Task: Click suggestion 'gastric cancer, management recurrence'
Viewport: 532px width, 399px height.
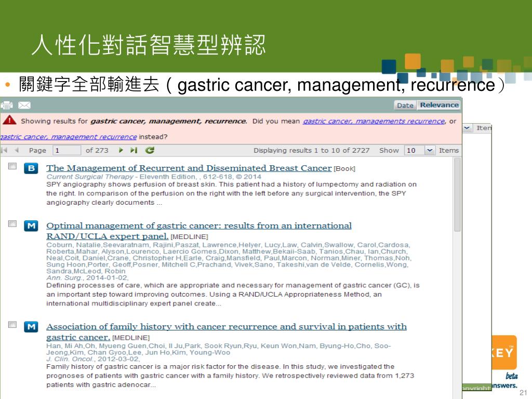Action: tap(69, 137)
